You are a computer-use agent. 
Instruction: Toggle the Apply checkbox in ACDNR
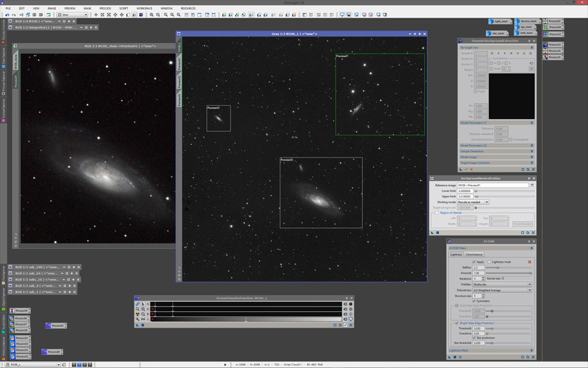474,262
